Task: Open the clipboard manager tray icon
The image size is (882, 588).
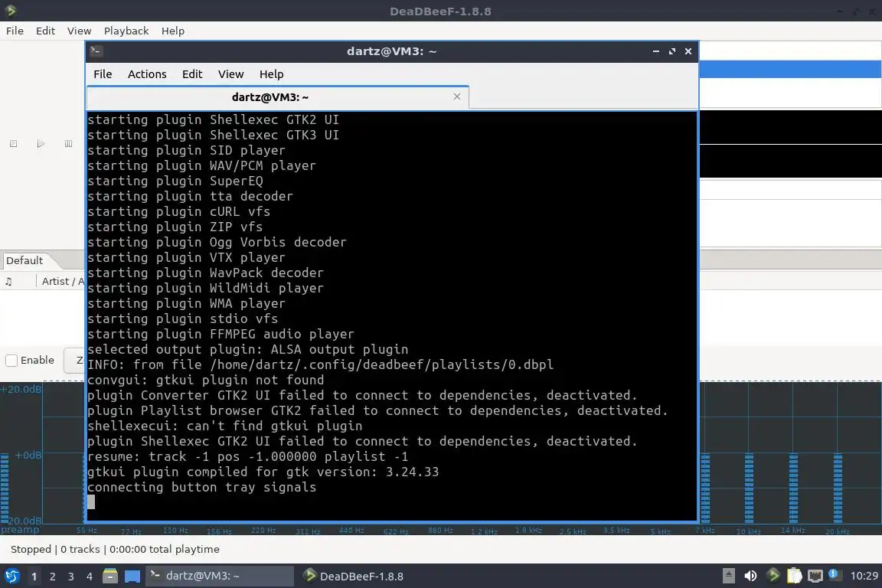Action: [x=794, y=576]
